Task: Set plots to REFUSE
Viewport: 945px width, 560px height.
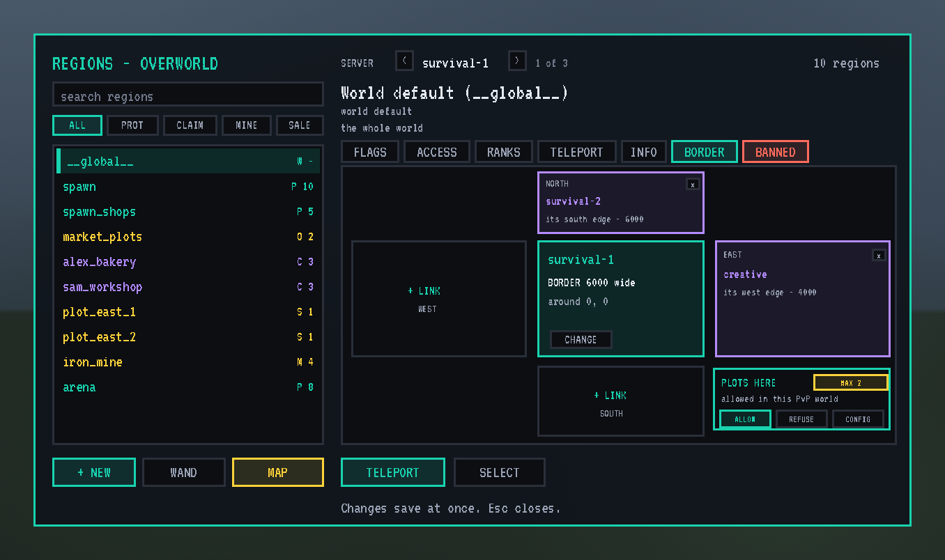Action: pos(801,419)
